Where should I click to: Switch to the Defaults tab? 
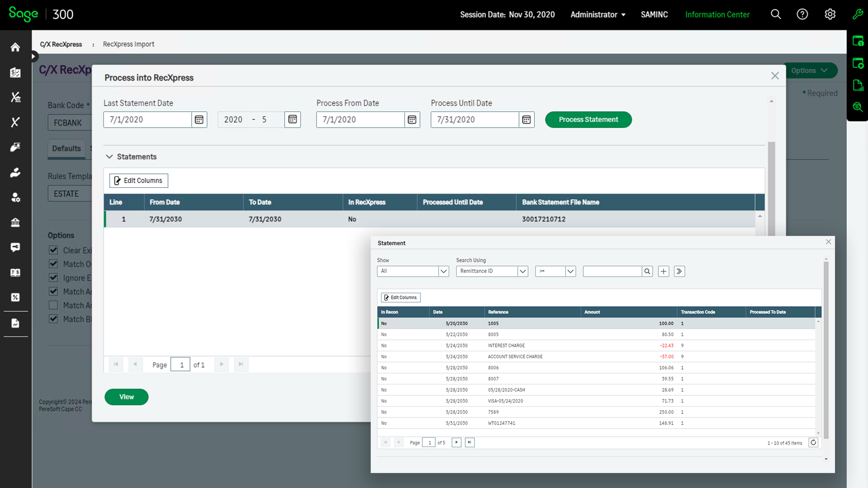point(66,149)
